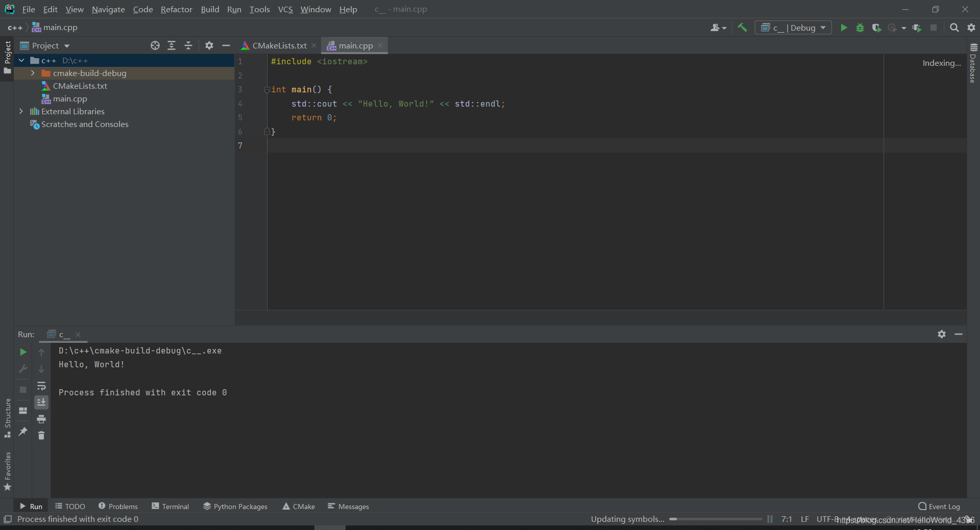Toggle soft-wrap in Run console

41,386
